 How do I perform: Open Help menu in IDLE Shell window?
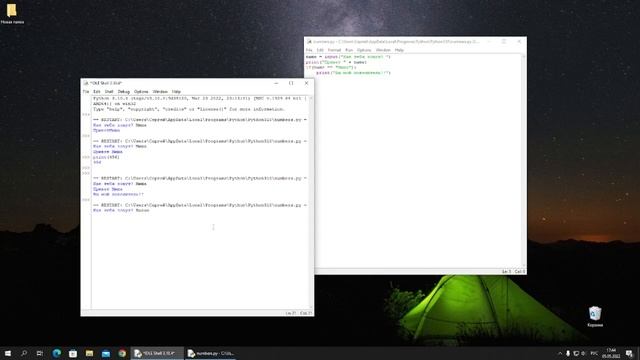click(176, 92)
